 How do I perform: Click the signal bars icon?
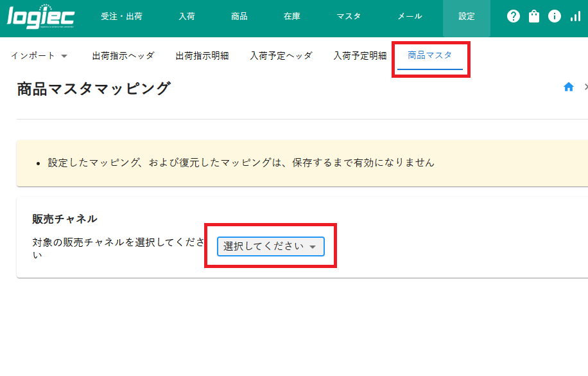[x=575, y=17]
